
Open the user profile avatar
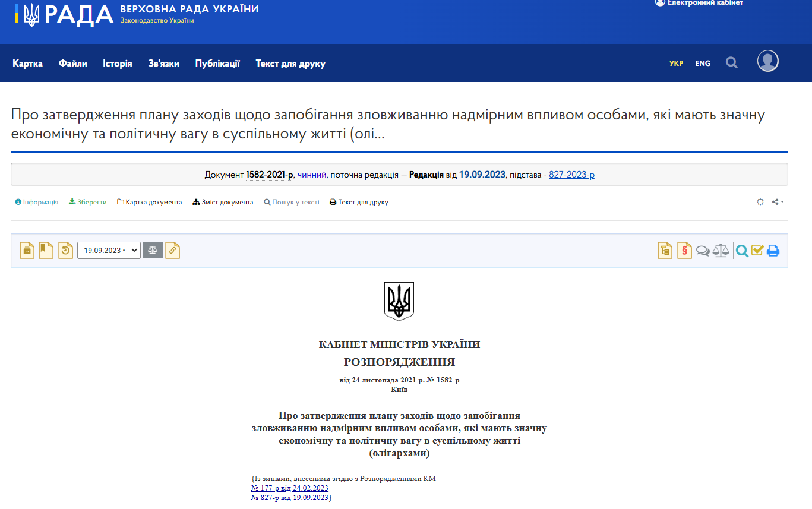(768, 61)
